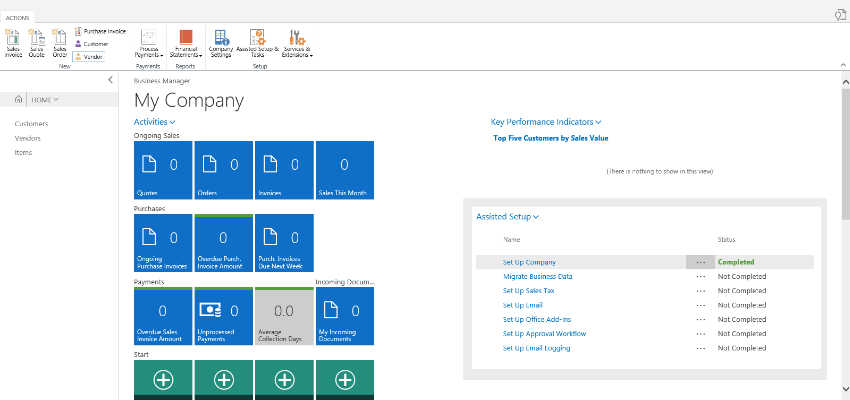Open Top Five Customers by Sales Value
This screenshot has height=400, width=850.
pos(551,138)
